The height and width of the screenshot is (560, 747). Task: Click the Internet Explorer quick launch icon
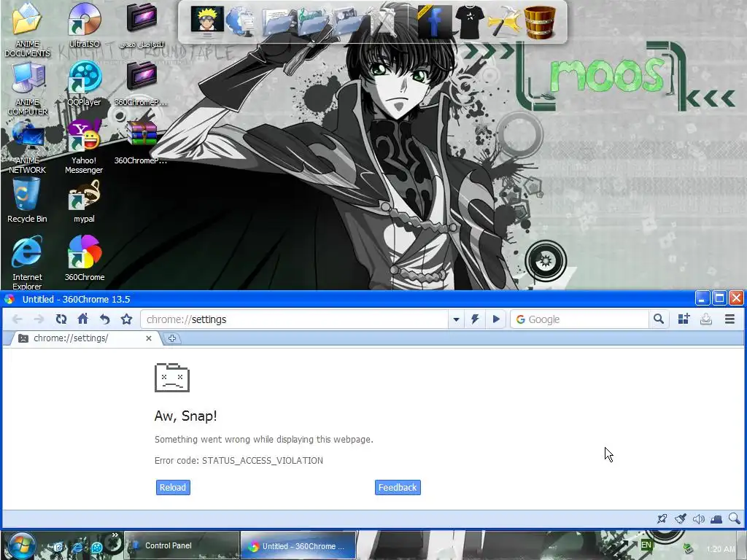(77, 547)
